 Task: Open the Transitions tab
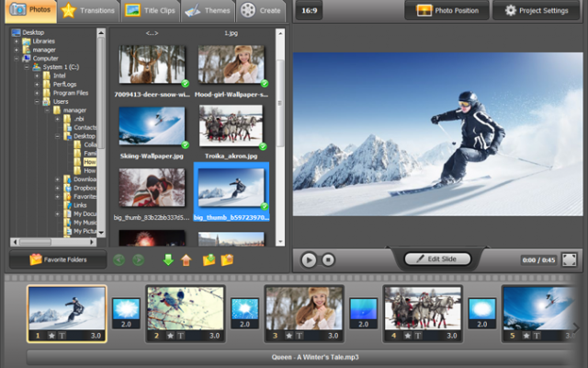88,10
